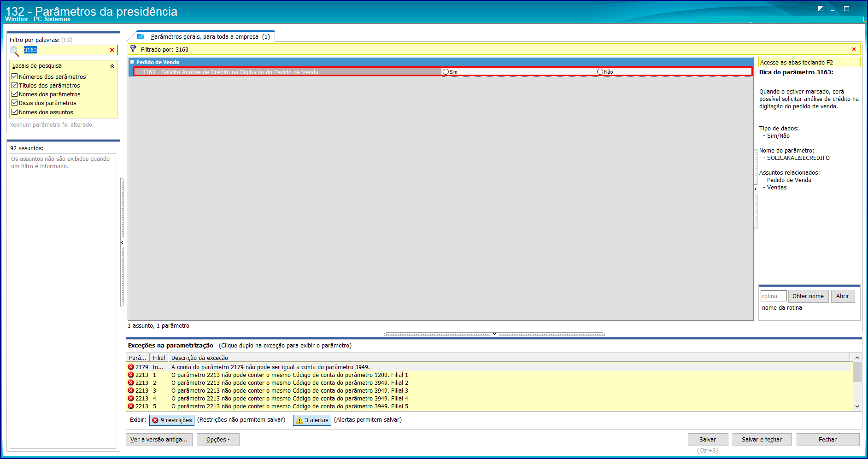Collapse the right tip panel via splitter arrow
The height and width of the screenshot is (459, 868).
(x=756, y=189)
